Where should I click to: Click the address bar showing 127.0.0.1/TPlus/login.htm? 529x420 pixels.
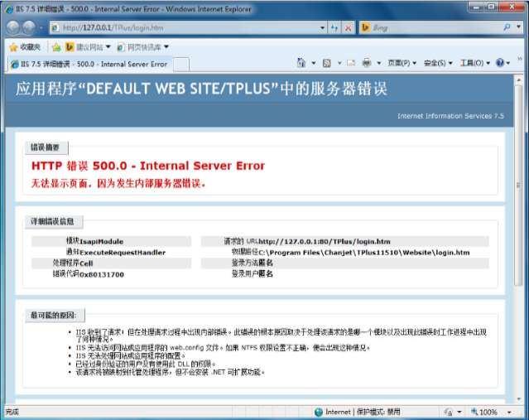pyautogui.click(x=184, y=27)
